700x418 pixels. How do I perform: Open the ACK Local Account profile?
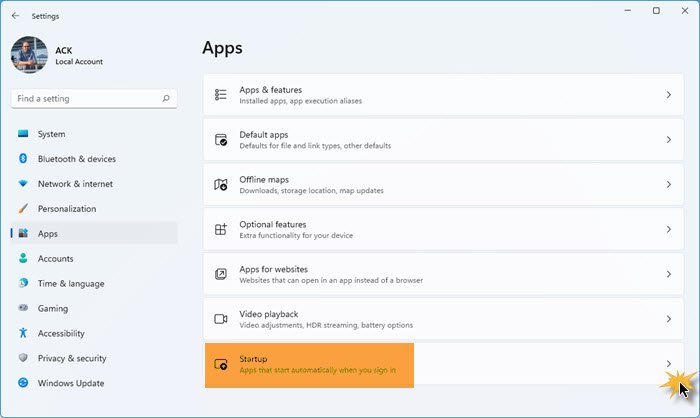coord(60,54)
